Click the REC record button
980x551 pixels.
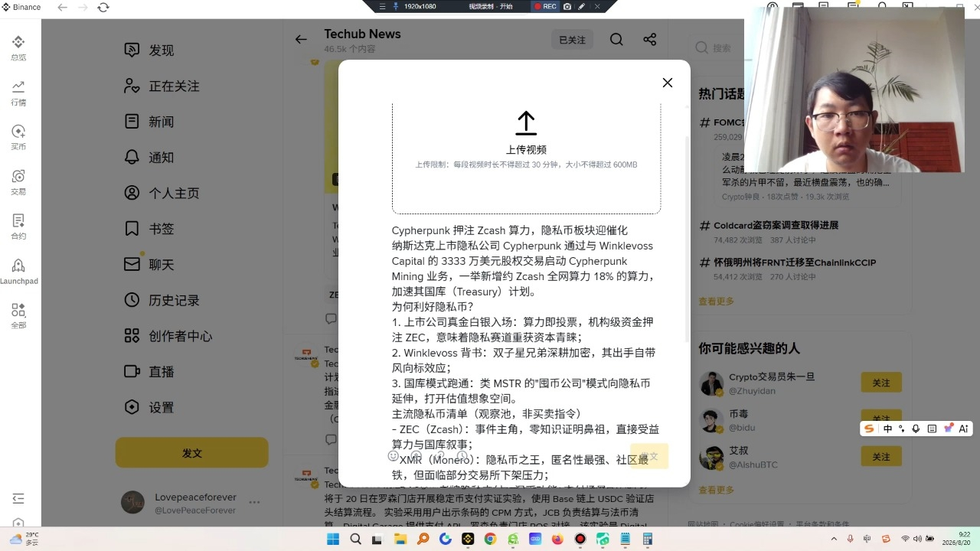545,6
